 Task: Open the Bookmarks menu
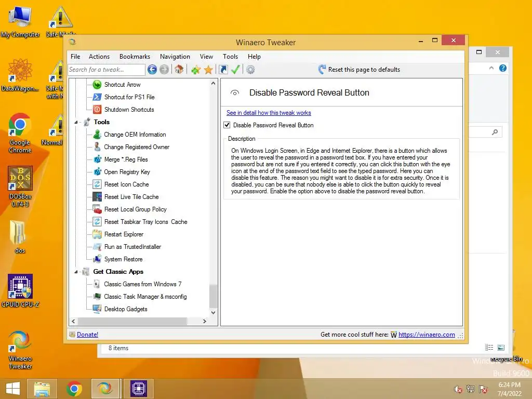pos(135,57)
